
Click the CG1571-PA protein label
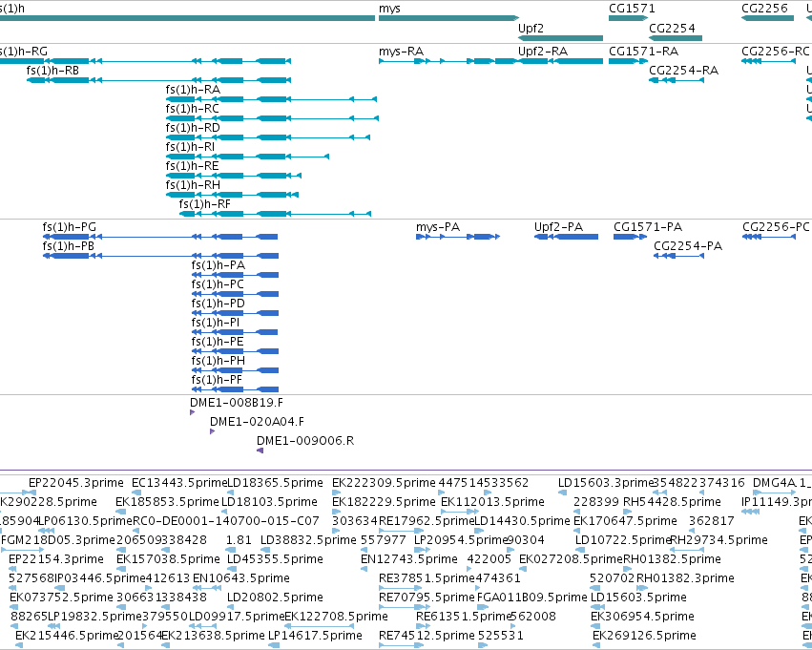(x=648, y=227)
